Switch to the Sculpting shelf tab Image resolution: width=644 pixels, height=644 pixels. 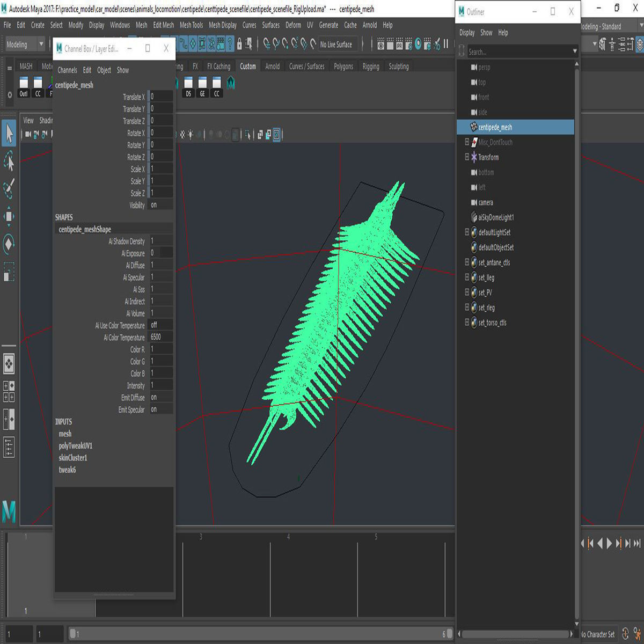tap(399, 67)
